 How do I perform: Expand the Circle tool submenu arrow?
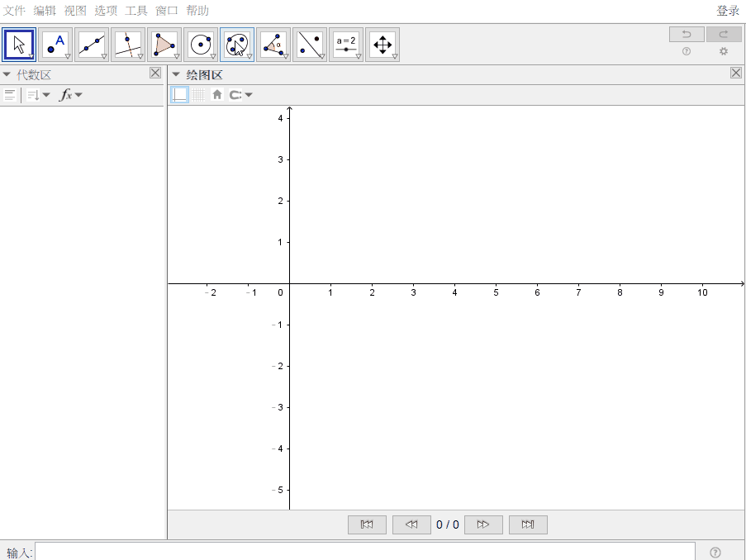(x=213, y=57)
